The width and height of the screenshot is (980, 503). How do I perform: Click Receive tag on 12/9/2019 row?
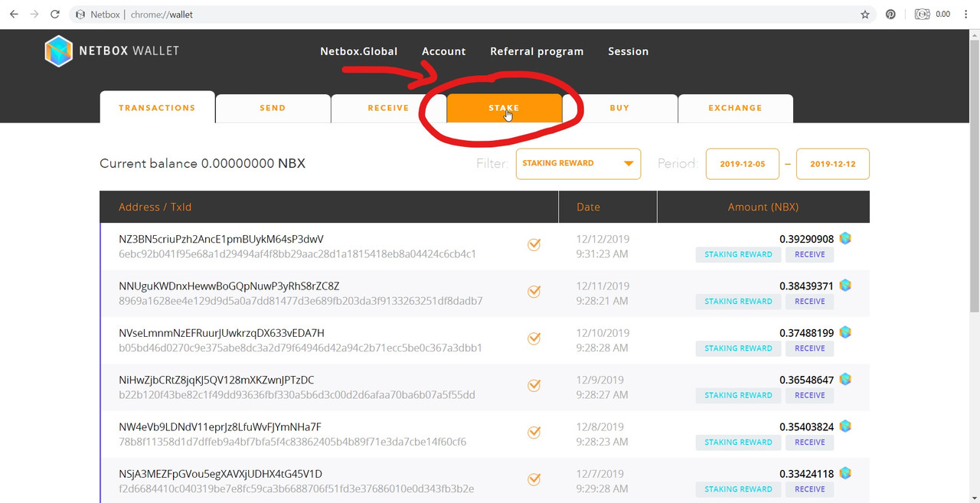click(x=809, y=395)
